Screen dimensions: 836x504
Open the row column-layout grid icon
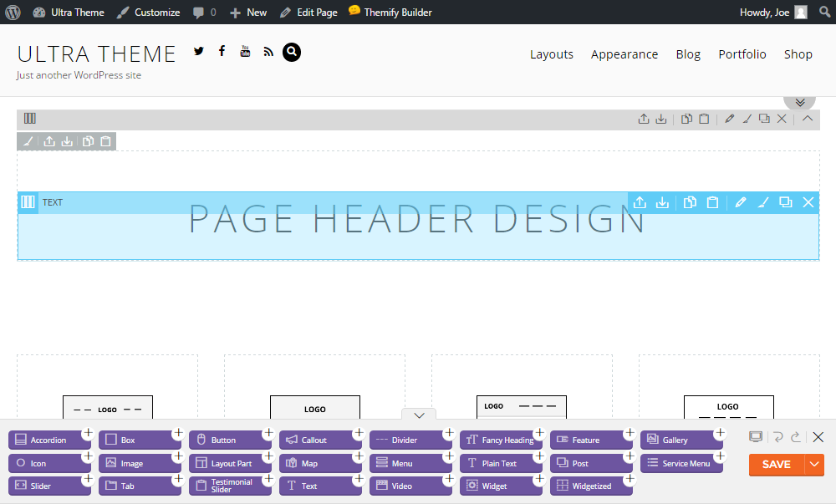(30, 119)
